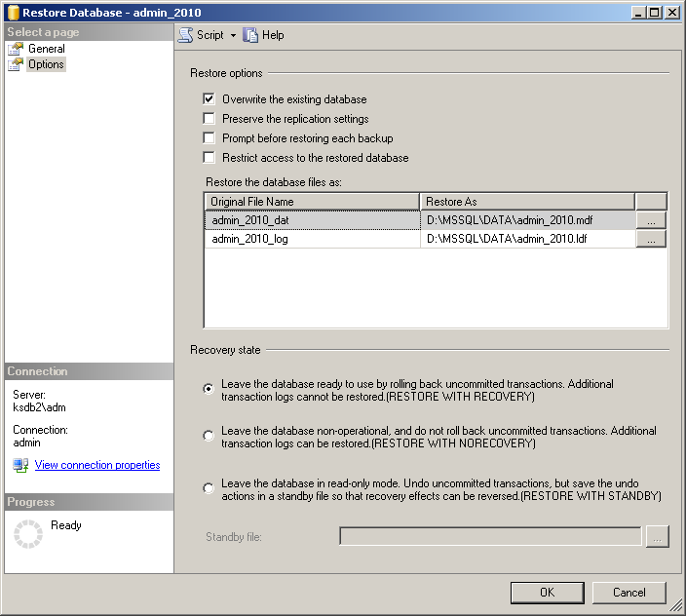Click the Standby file browse button
The width and height of the screenshot is (686, 616).
click(657, 536)
